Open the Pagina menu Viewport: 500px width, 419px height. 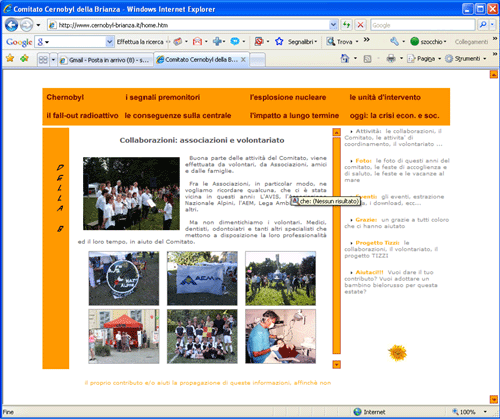(x=424, y=59)
